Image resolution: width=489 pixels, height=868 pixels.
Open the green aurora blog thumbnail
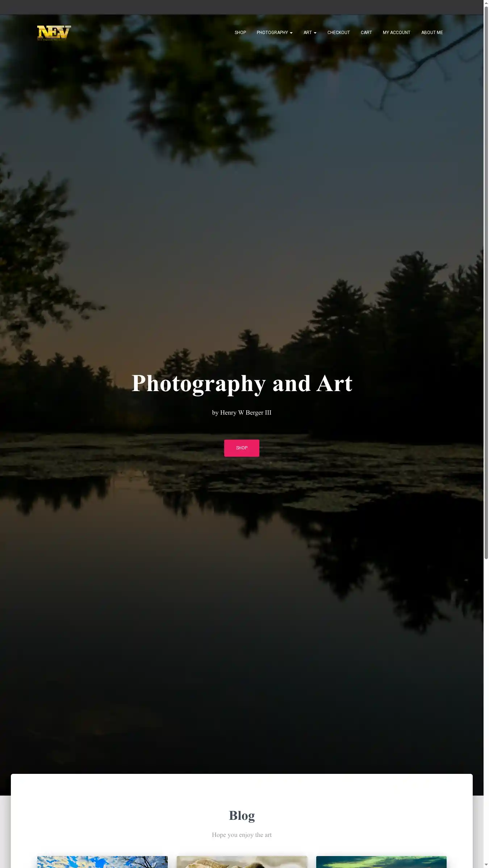click(381, 862)
